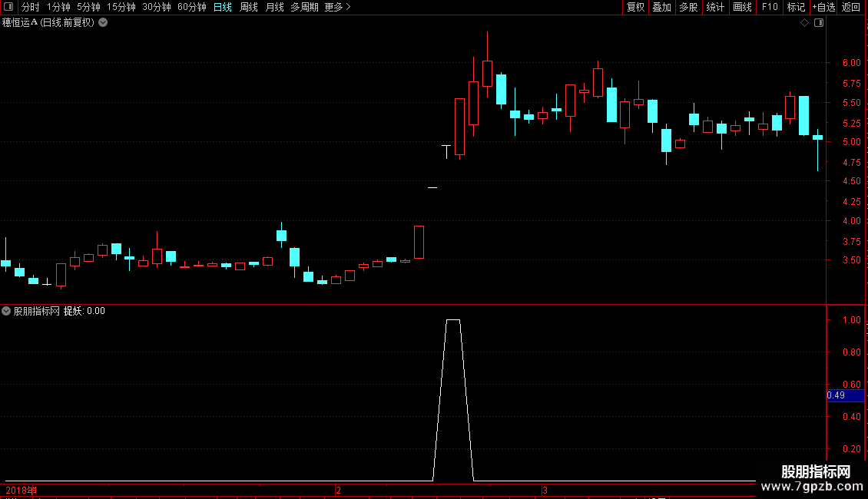This screenshot has height=499, width=868.
Task: Click the 6.00 price axis label
Action: (x=851, y=63)
